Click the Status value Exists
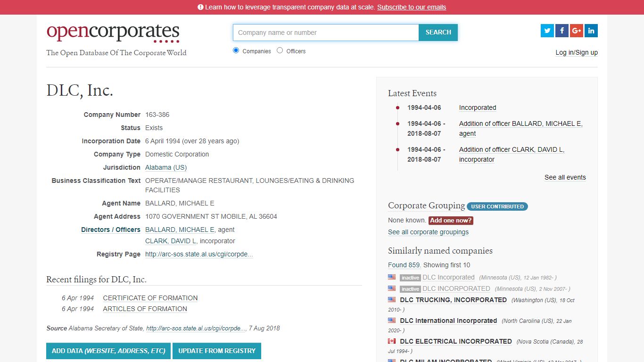 coord(154,128)
